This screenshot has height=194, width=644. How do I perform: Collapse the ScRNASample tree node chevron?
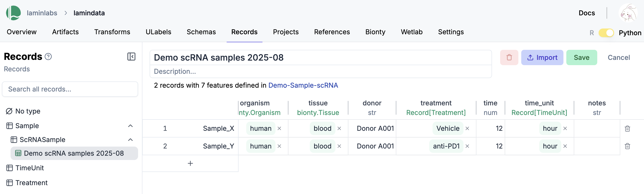pos(130,140)
